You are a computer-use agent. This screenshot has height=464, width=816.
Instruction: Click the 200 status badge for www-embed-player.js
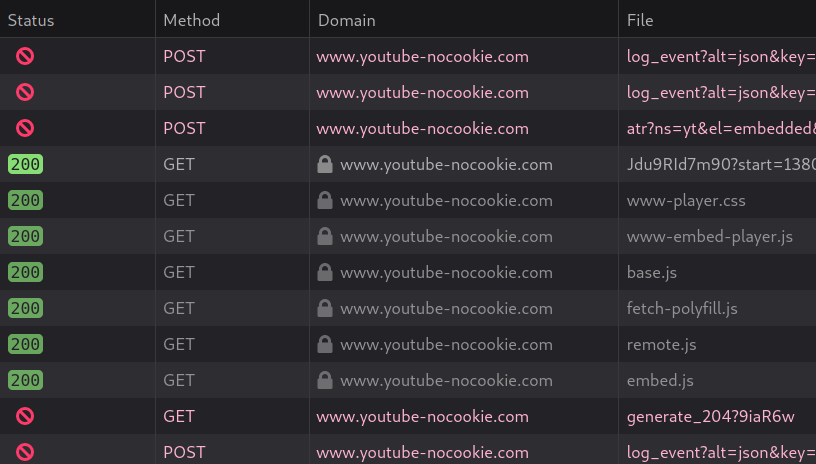pyautogui.click(x=26, y=236)
